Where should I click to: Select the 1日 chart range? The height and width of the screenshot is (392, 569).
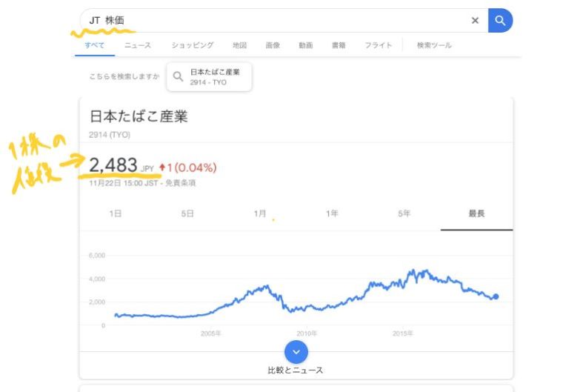coord(116,213)
